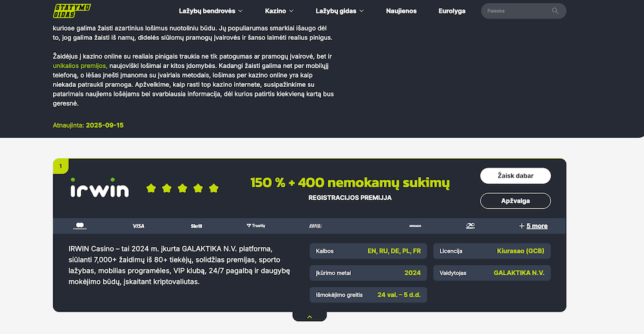Screen dimensions: 644x334
Task: Click the Valdytojas GALAKTIKA N.V. value
Action: pos(519,273)
